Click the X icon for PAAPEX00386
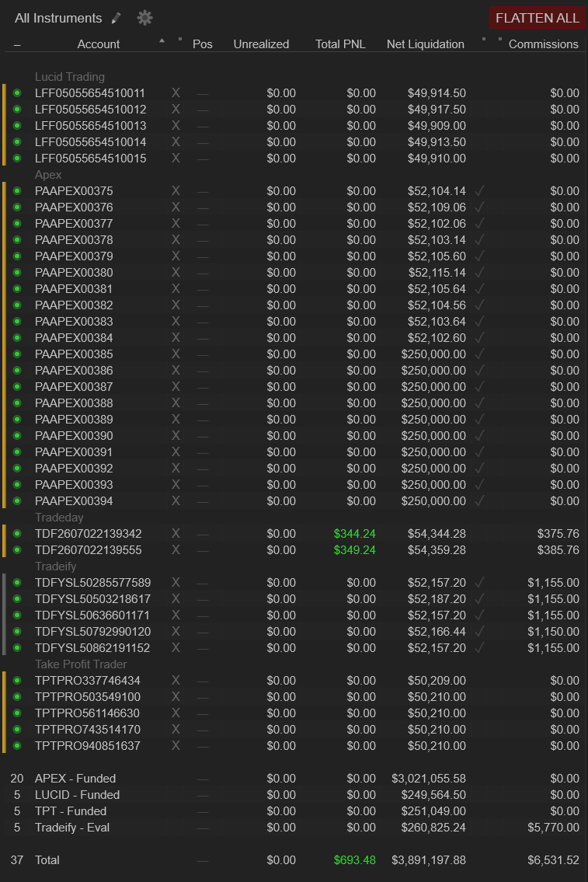This screenshot has width=588, height=882. coord(176,370)
